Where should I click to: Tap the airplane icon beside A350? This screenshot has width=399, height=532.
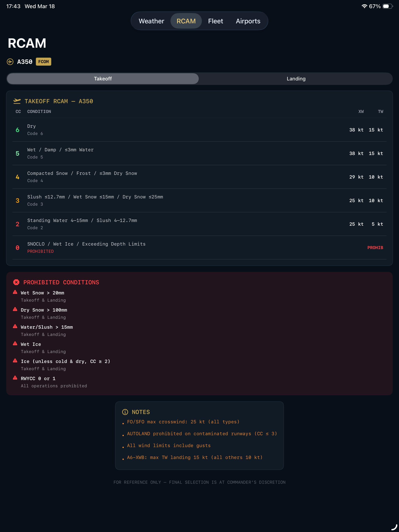click(10, 62)
